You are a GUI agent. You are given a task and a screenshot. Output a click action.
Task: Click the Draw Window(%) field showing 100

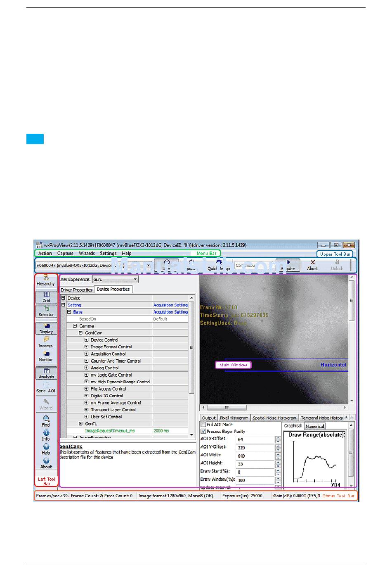coord(255,480)
